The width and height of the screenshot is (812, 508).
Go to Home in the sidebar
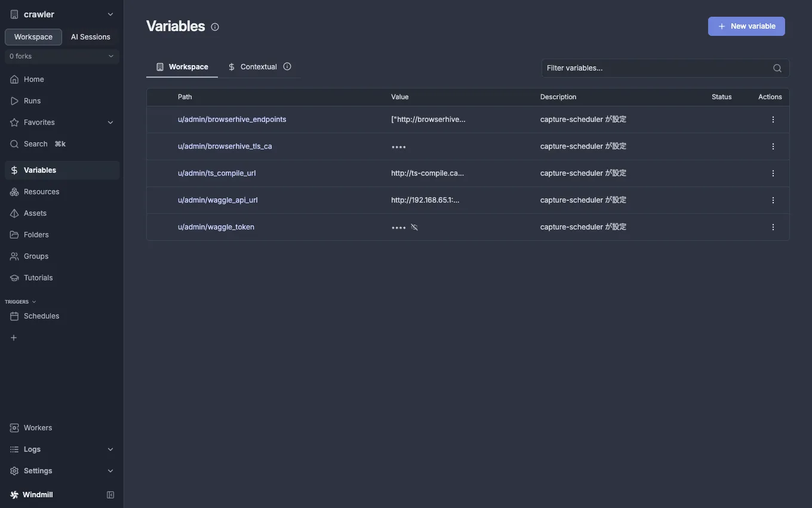61,79
